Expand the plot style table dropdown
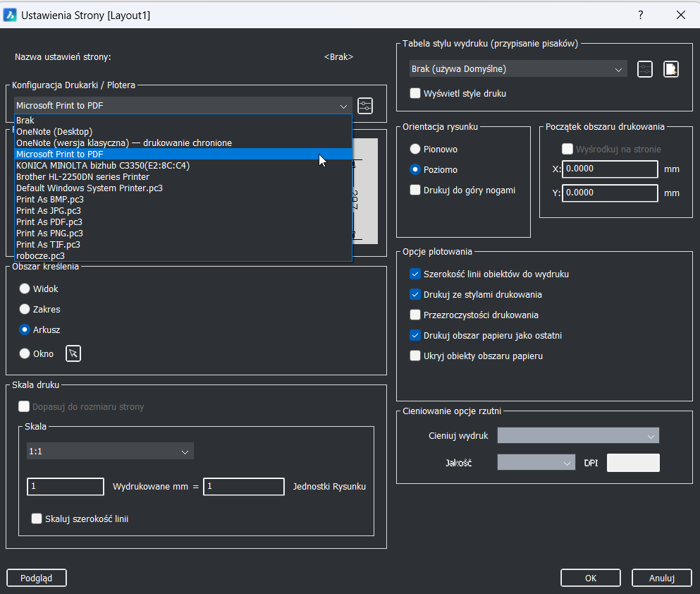This screenshot has height=594, width=700. coord(518,69)
